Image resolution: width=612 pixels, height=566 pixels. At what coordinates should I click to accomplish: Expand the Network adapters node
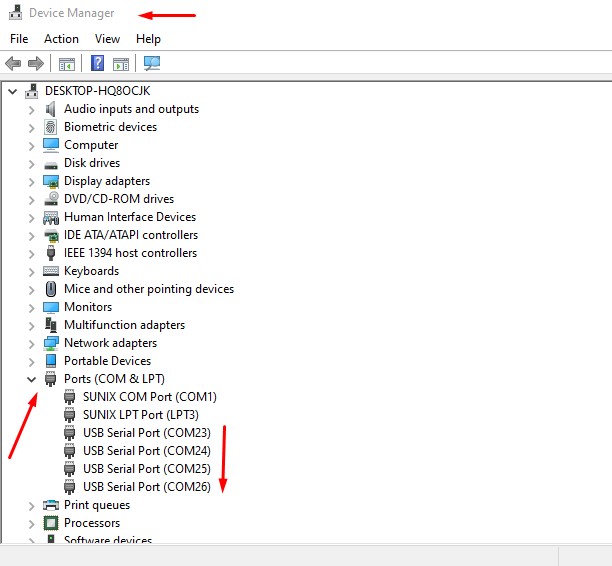tap(32, 344)
